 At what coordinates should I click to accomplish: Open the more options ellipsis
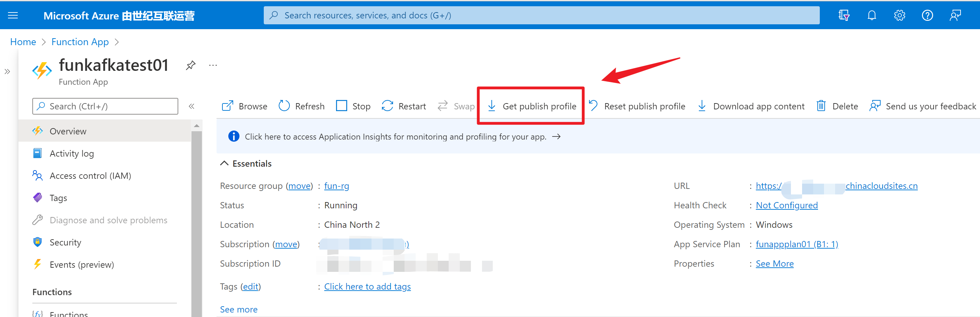(x=213, y=65)
